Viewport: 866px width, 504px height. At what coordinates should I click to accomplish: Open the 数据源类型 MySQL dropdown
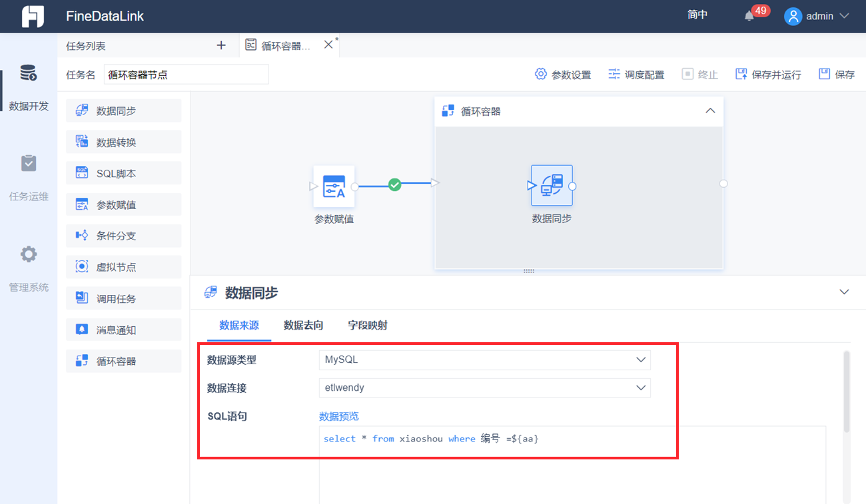point(485,360)
